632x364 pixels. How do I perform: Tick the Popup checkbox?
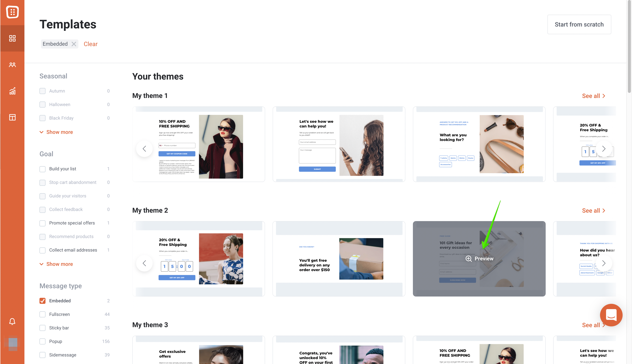click(42, 341)
